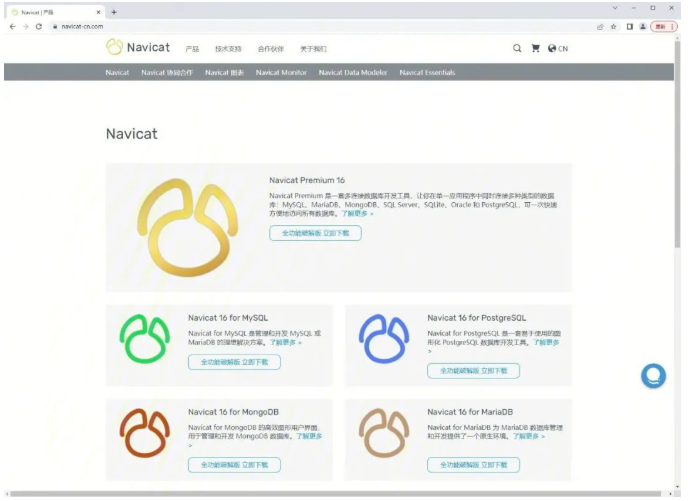Open the 合作伙伴 menu in the header
The height and width of the screenshot is (501, 688).
coord(271,49)
